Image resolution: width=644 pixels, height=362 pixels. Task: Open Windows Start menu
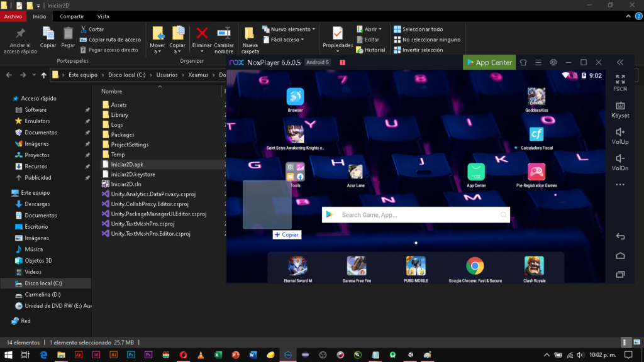pyautogui.click(x=8, y=355)
